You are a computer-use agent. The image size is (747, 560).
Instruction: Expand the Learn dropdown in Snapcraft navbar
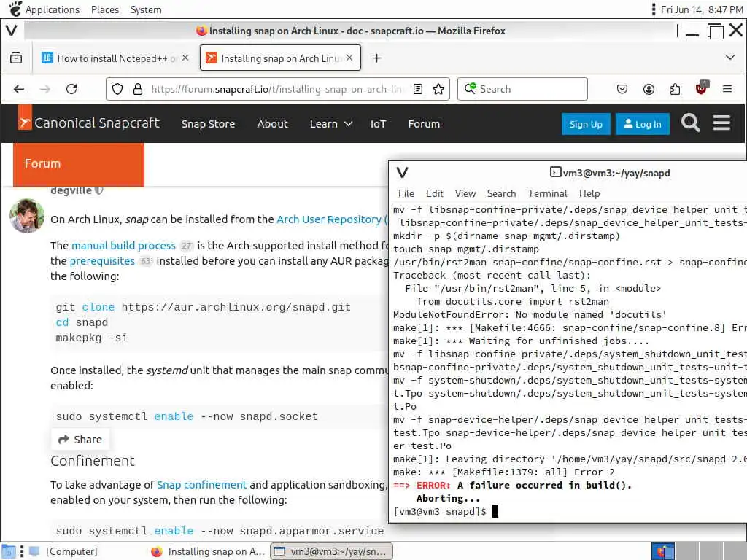330,124
